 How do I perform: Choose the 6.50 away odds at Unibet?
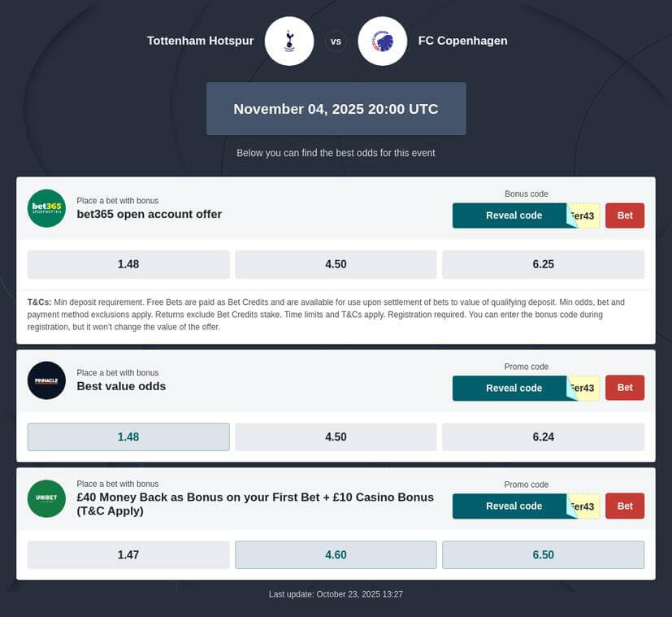point(543,554)
